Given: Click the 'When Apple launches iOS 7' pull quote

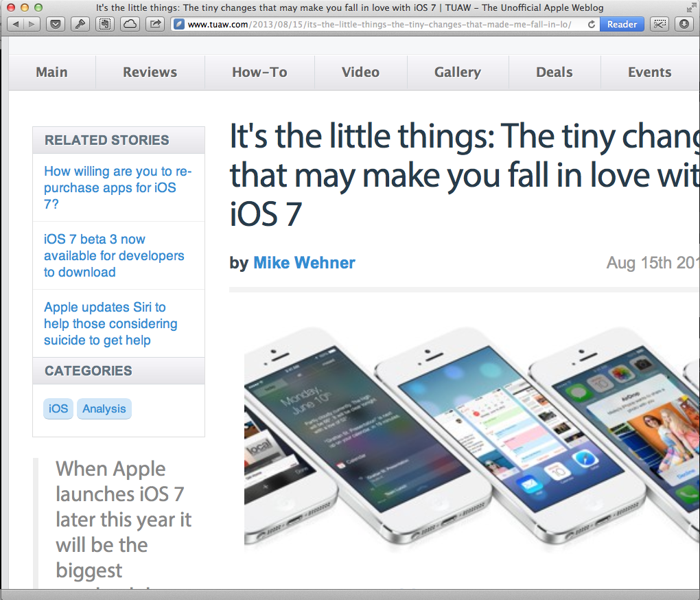Looking at the screenshot, I should 124,523.
